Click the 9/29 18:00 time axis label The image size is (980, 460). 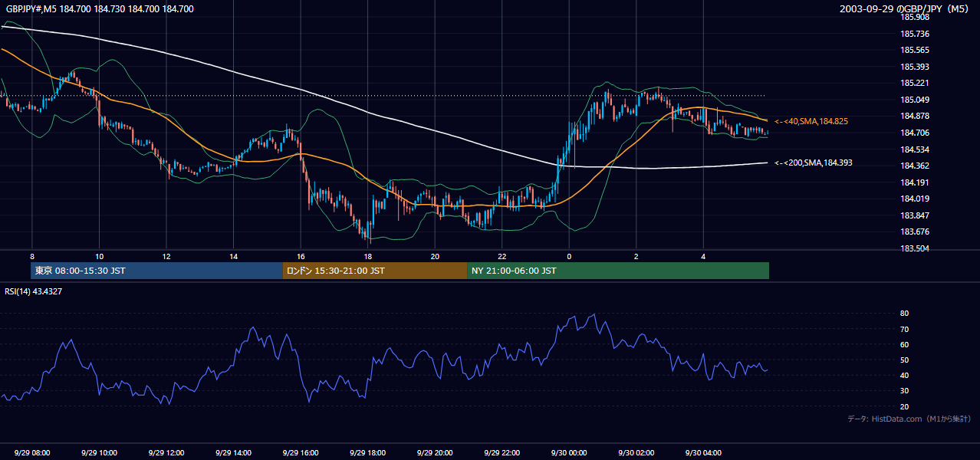pyautogui.click(x=368, y=452)
